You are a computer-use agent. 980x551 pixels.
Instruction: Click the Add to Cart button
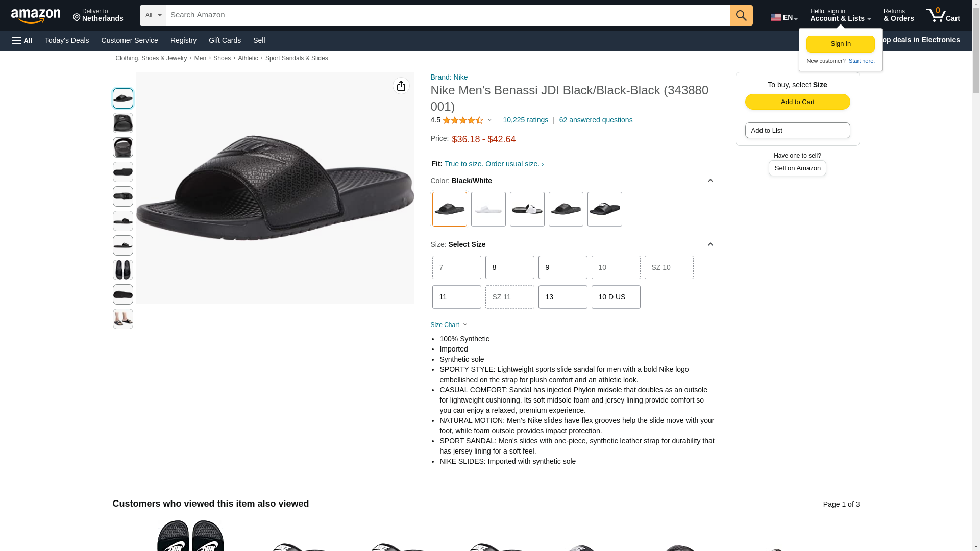[x=797, y=102]
